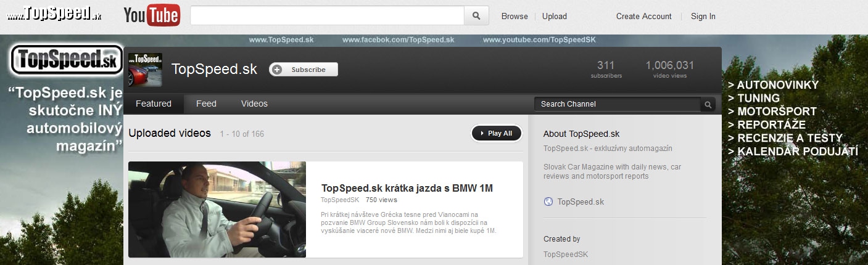Click the TopSpeedSK uploader name under video title
The height and width of the screenshot is (265, 868).
[x=340, y=200]
